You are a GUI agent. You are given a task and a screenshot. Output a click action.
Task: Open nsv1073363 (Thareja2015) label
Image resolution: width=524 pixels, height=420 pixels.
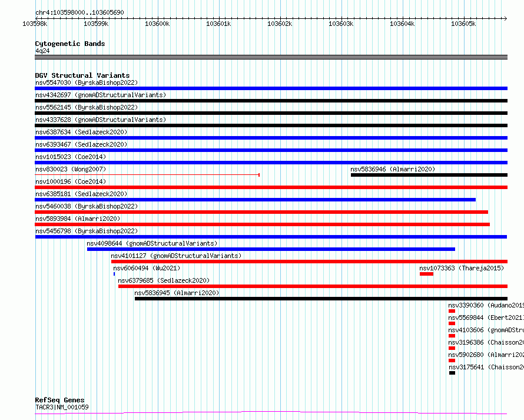[462, 268]
